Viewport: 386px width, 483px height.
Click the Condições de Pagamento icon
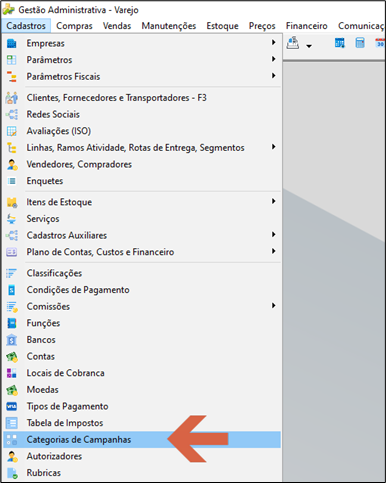click(12, 290)
